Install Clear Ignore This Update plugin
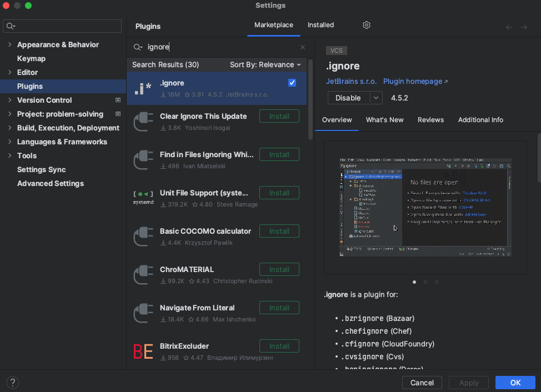This screenshot has height=392, width=541. click(279, 116)
